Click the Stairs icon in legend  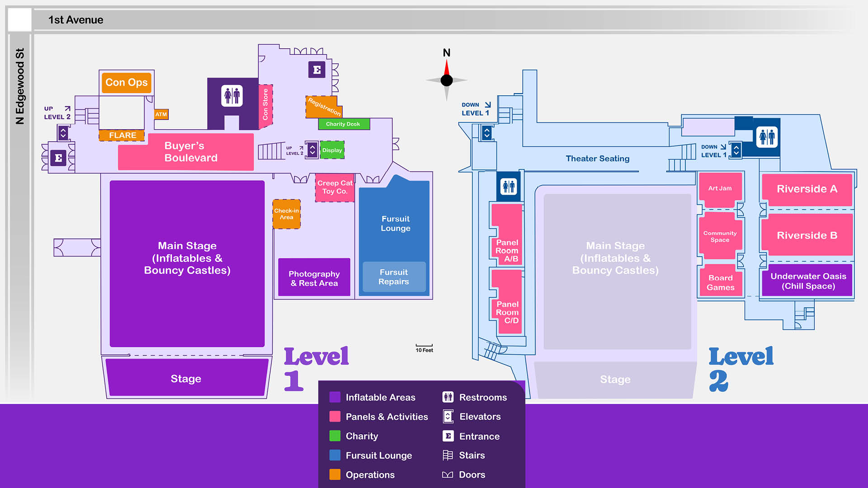tap(448, 455)
